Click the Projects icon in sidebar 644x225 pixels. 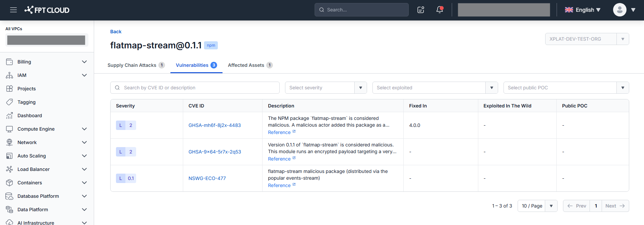pyautogui.click(x=9, y=89)
